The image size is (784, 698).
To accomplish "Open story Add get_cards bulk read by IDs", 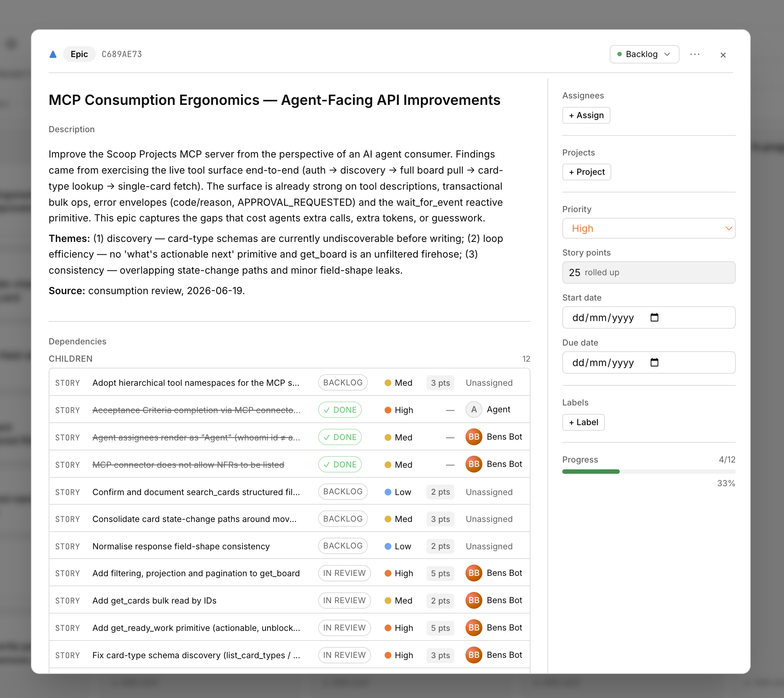I will (x=154, y=601).
